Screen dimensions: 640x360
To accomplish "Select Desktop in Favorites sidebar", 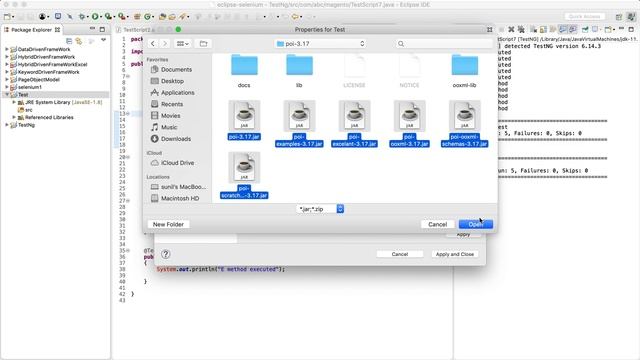I will coord(172,81).
